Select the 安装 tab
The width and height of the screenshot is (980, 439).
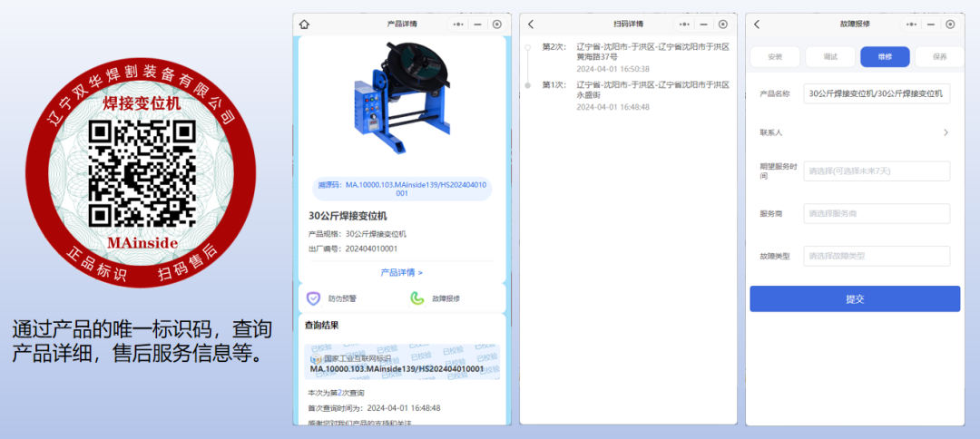point(775,57)
